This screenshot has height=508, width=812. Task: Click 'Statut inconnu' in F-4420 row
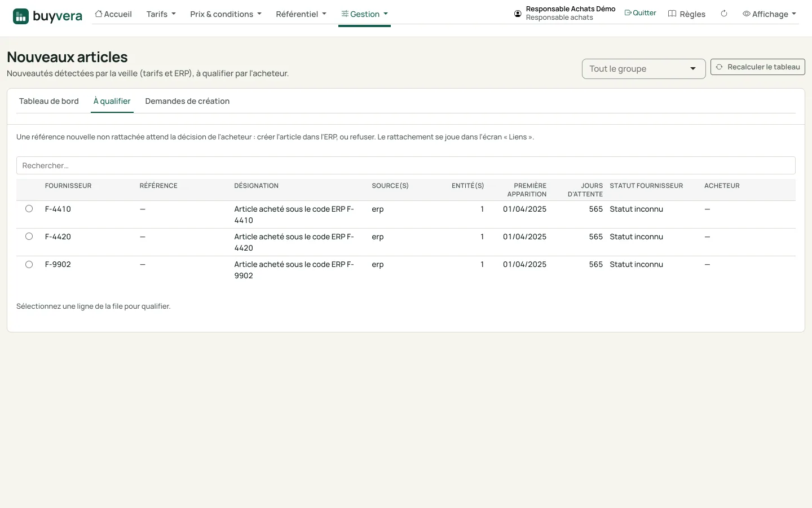pyautogui.click(x=636, y=237)
